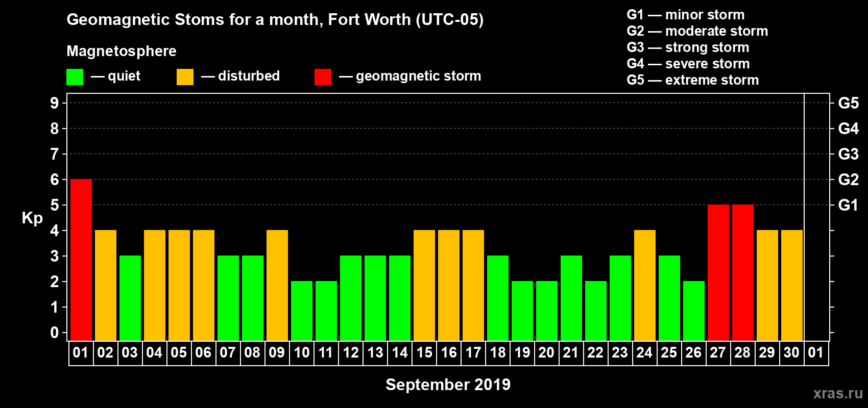Click date label 01 under the red bar
Image resolution: width=868 pixels, height=408 pixels.
pyautogui.click(x=81, y=353)
